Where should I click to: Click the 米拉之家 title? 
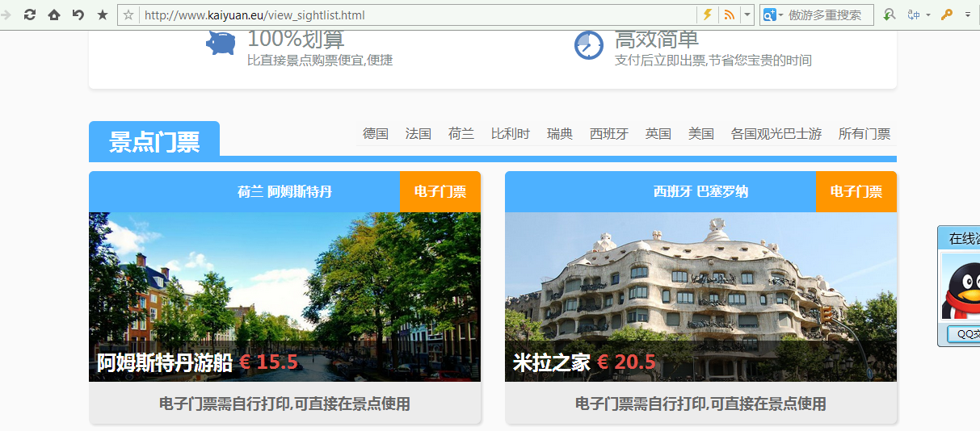pyautogui.click(x=552, y=362)
